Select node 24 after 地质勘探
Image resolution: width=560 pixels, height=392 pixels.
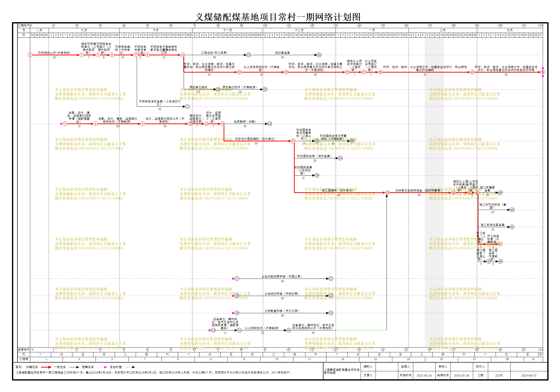(x=270, y=124)
